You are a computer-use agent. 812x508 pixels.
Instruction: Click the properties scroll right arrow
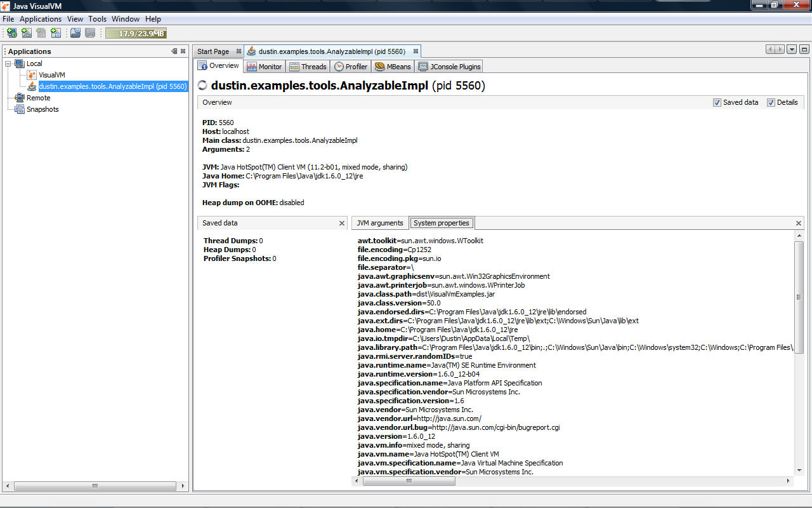789,481
